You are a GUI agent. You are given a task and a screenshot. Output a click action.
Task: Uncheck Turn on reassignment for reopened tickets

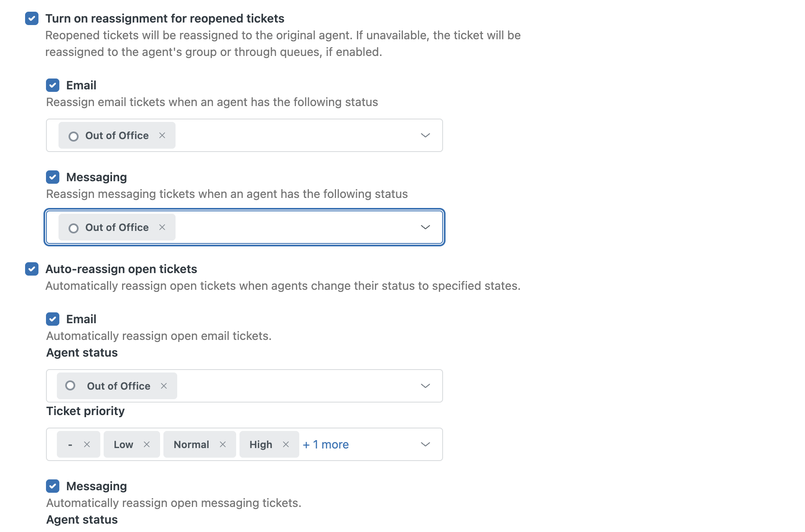(x=32, y=18)
